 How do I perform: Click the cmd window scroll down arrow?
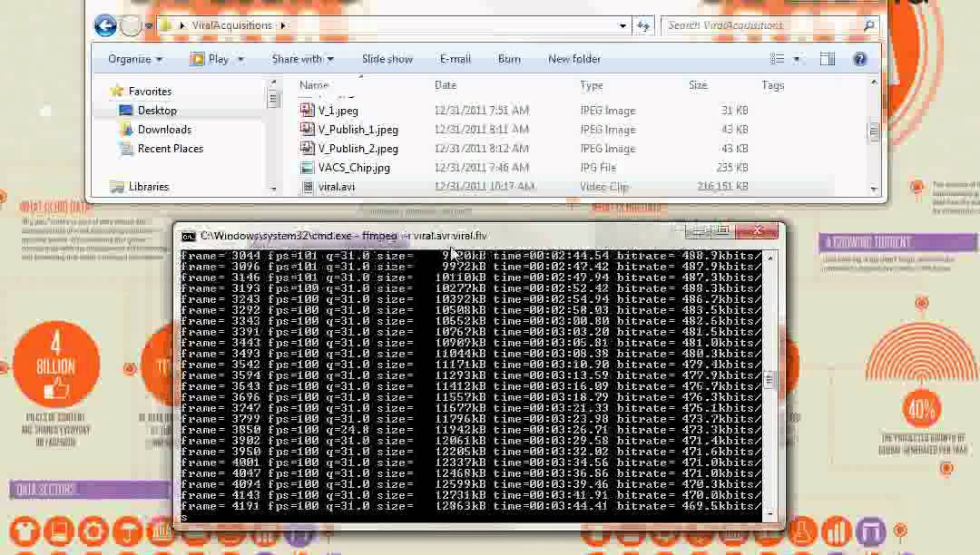pyautogui.click(x=769, y=514)
